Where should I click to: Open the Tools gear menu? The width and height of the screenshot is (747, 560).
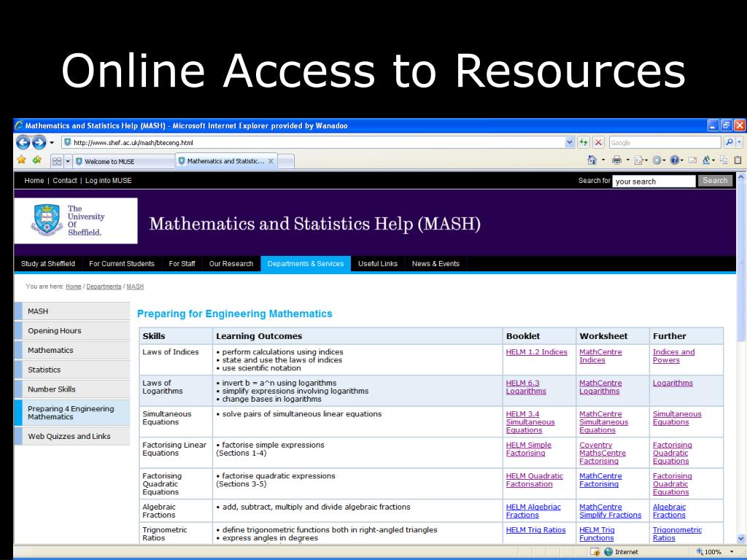(659, 160)
